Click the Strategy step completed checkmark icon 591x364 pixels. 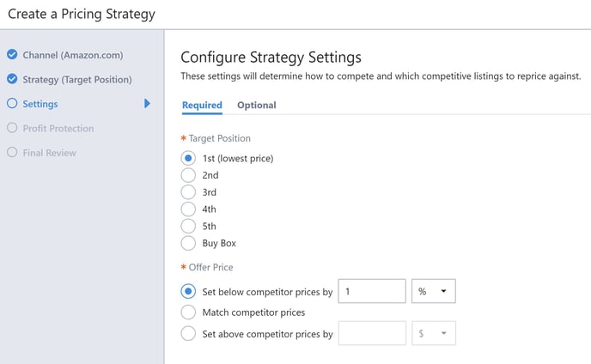(12, 80)
